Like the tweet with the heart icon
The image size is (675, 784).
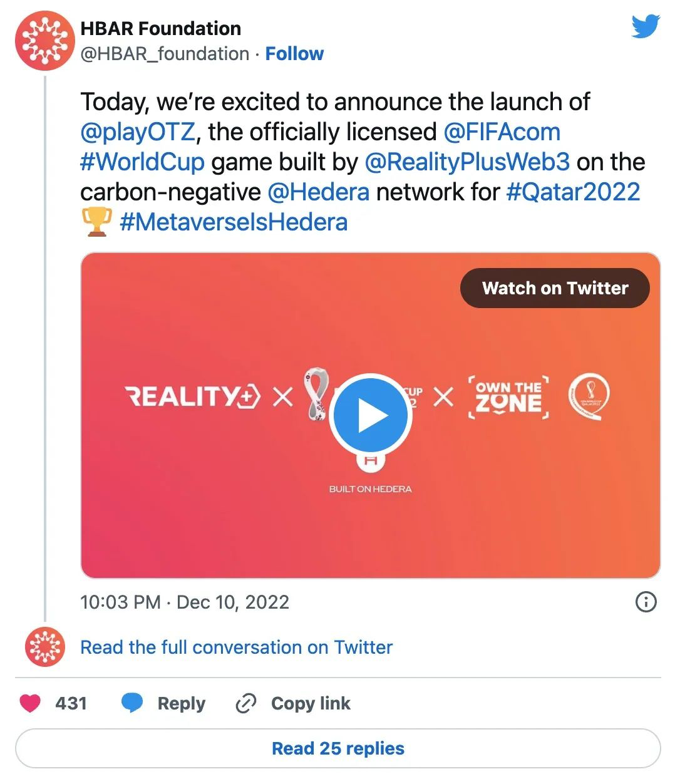point(30,703)
